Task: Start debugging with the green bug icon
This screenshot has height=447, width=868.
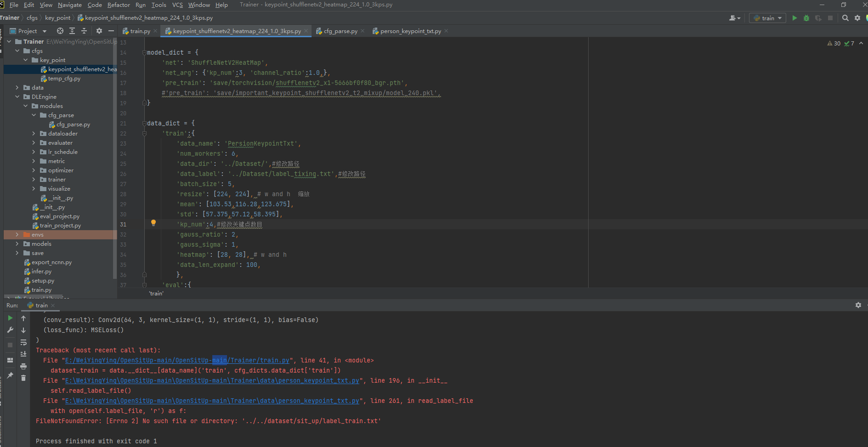Action: tap(806, 18)
